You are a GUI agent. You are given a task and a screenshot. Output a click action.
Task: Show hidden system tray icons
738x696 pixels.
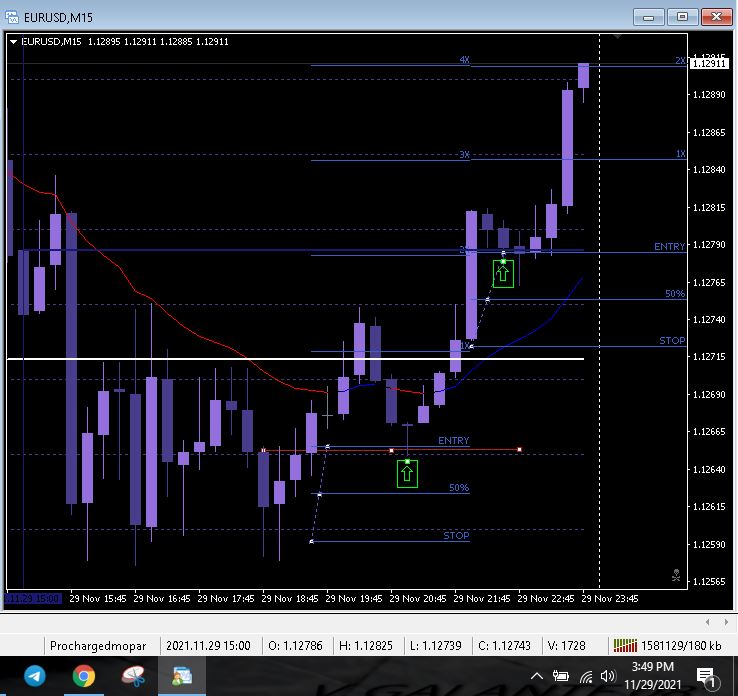tap(537, 677)
